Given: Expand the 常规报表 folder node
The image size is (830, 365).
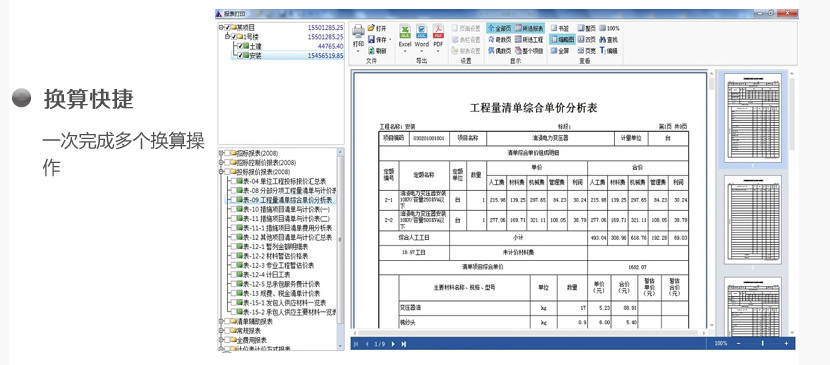Looking at the screenshot, I should (x=221, y=331).
